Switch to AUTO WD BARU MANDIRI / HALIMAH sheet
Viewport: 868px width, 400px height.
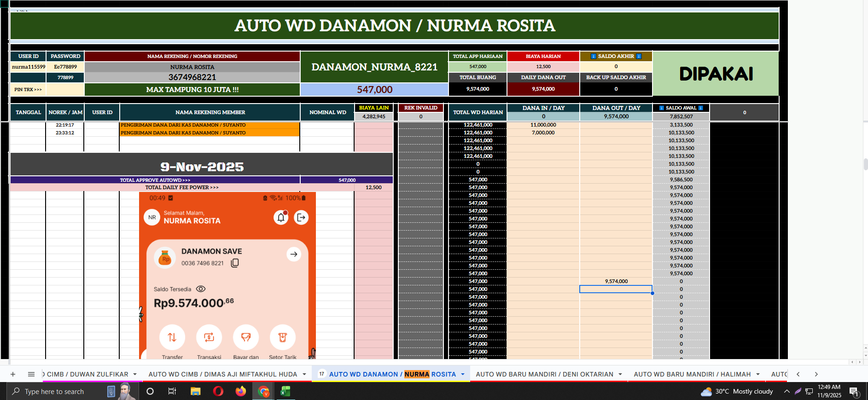coord(692,374)
